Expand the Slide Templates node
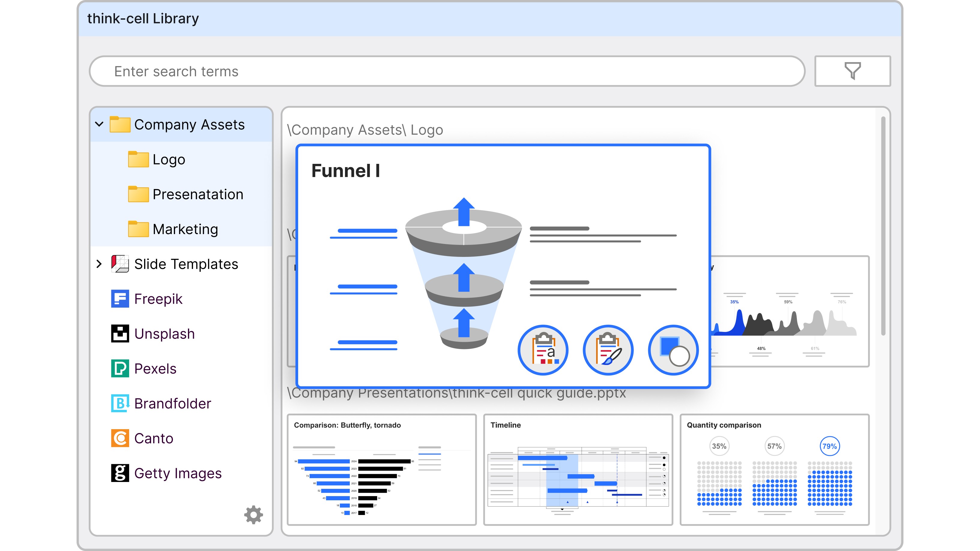 tap(99, 264)
